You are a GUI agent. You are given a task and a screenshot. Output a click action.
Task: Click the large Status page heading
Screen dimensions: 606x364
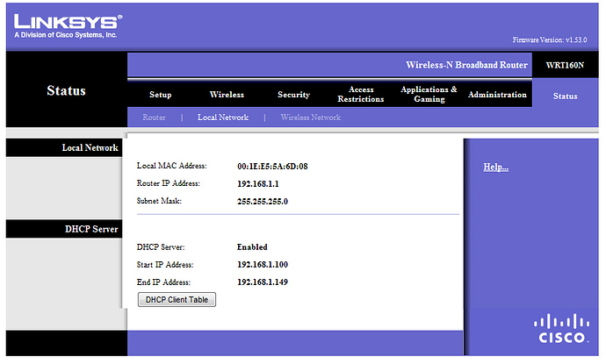[66, 90]
